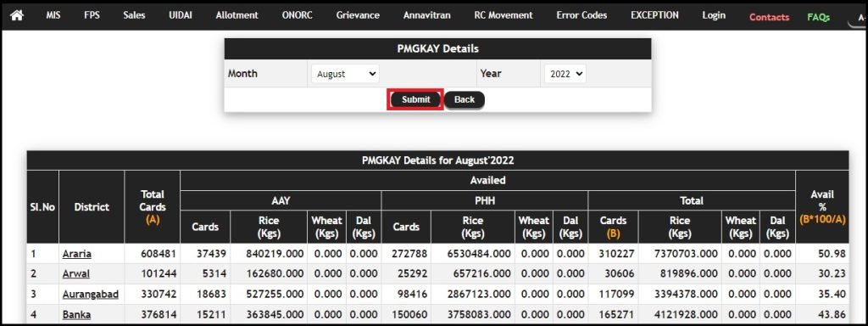
Task: Open the Aurangabad district link
Action: point(90,295)
